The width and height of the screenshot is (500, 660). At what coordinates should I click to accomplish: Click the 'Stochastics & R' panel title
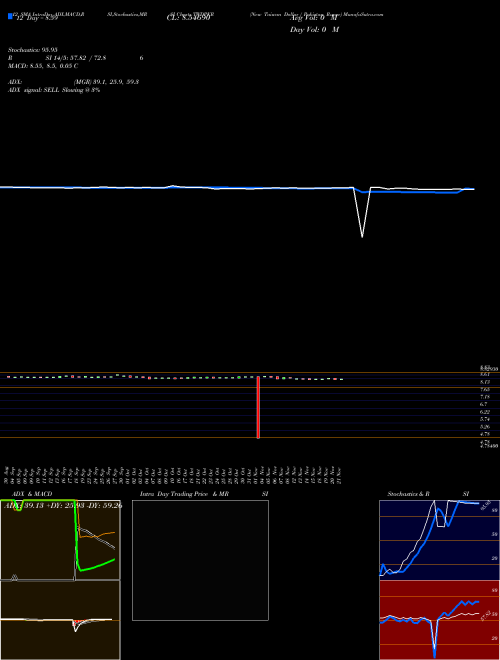click(x=408, y=494)
